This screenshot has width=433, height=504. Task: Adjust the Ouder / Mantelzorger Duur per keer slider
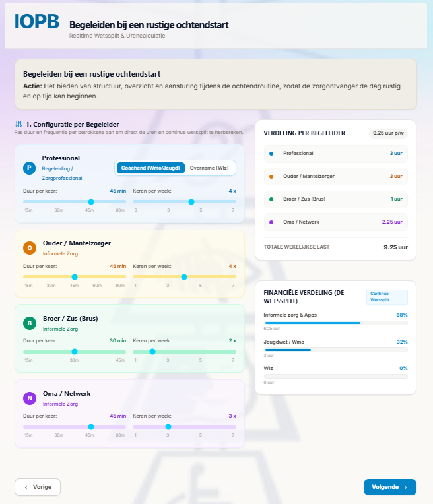click(x=75, y=277)
